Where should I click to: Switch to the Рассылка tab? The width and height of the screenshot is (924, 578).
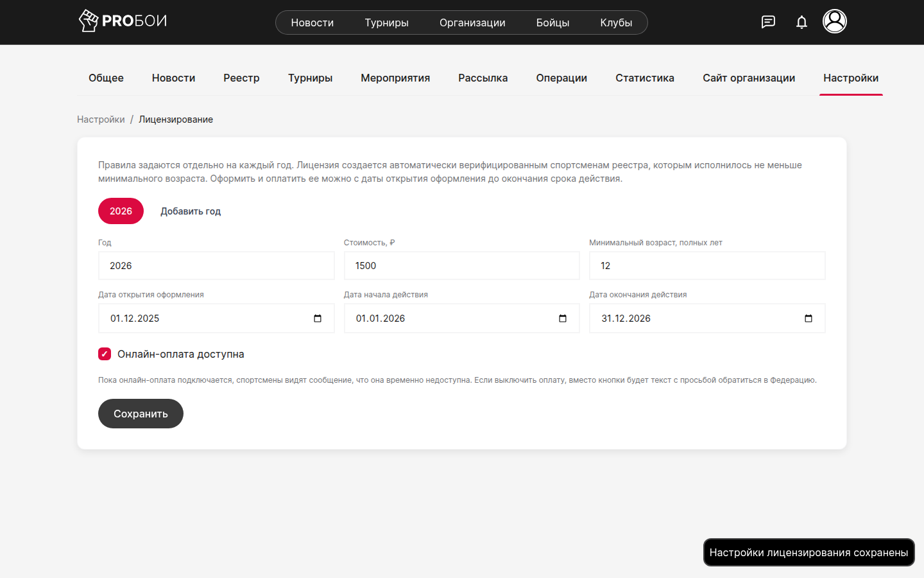coord(483,78)
